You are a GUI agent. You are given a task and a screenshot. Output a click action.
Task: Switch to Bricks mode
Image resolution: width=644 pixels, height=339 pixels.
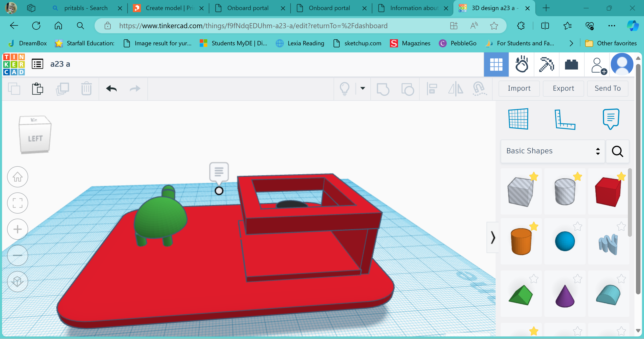click(572, 65)
